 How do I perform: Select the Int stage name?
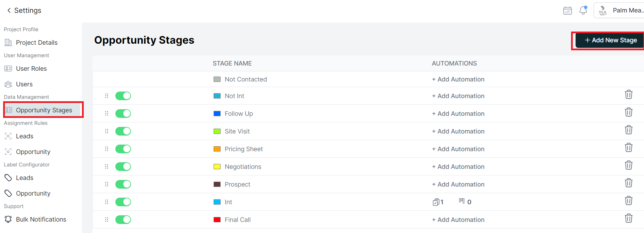point(228,202)
